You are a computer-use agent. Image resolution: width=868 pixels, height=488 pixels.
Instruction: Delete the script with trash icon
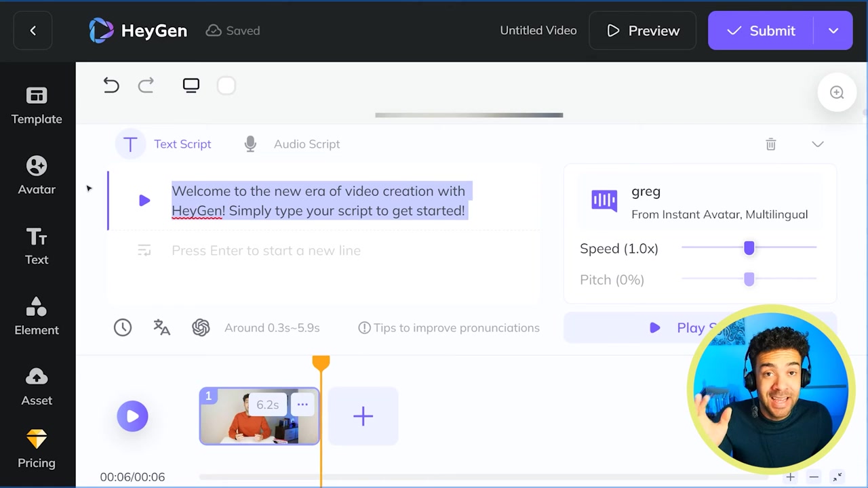pyautogui.click(x=771, y=144)
